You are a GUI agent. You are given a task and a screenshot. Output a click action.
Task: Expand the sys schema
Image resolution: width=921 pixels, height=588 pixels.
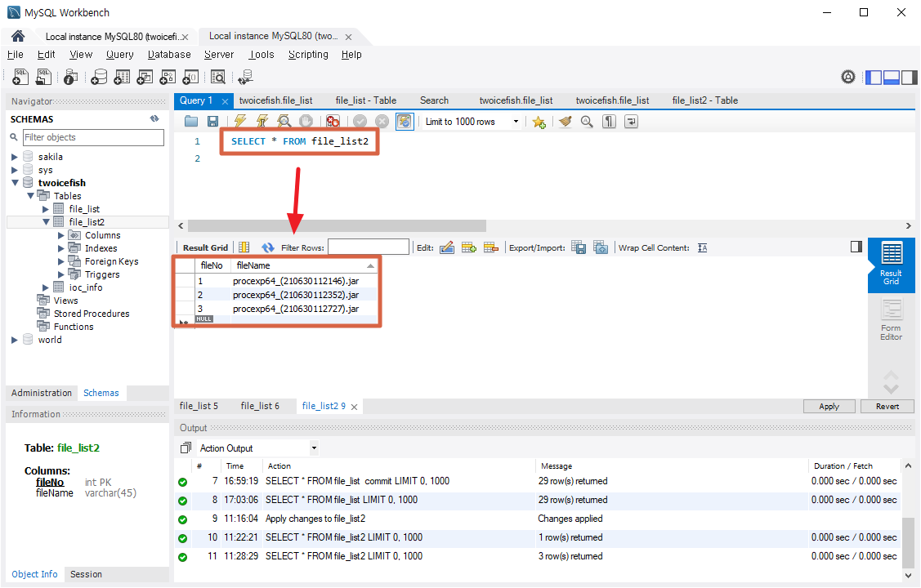click(x=15, y=170)
